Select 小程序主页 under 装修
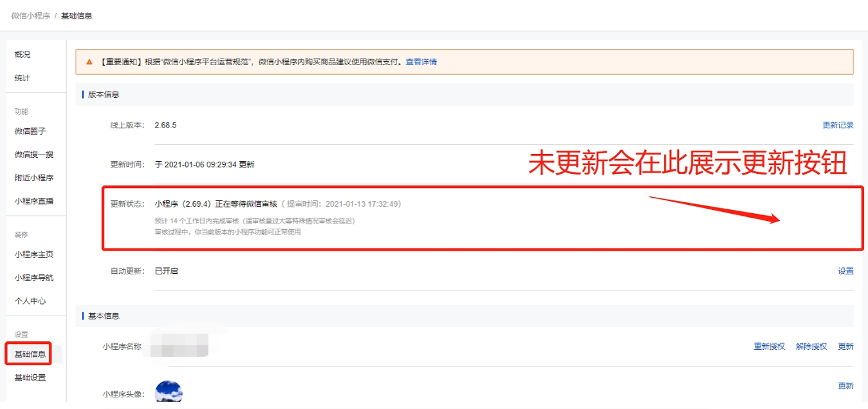The image size is (868, 409). click(33, 254)
